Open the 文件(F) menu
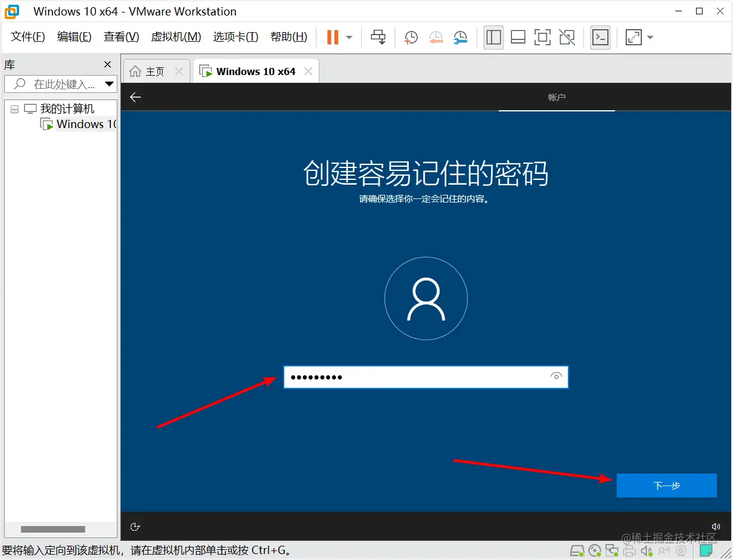 point(28,37)
